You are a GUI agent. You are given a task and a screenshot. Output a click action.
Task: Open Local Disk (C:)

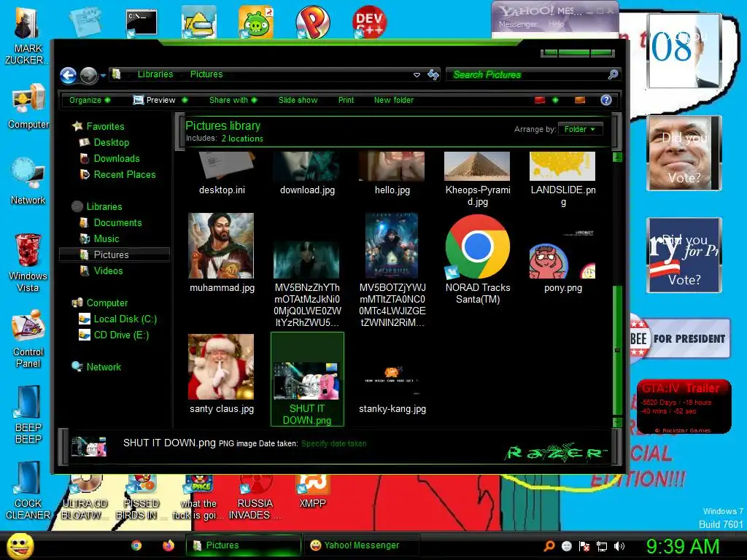[125, 319]
